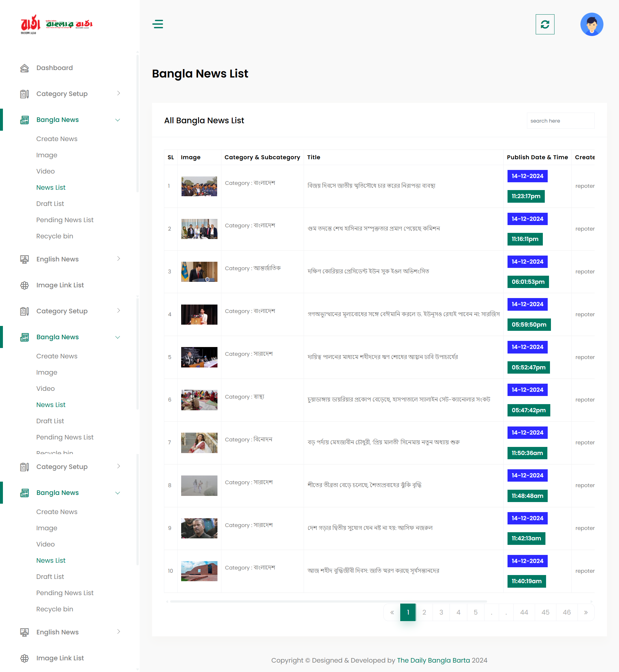Jump to the last page using the » control
The height and width of the screenshot is (672, 619).
(586, 612)
